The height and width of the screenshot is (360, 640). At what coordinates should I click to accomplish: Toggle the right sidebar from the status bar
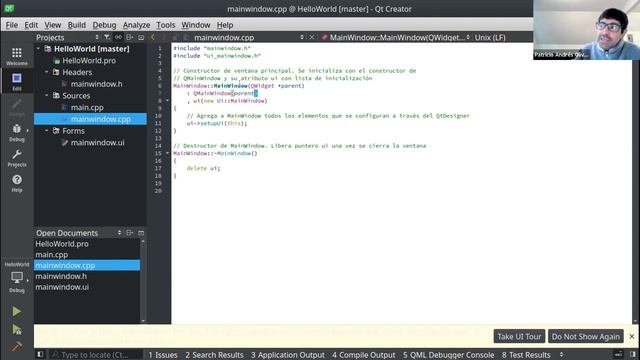tap(633, 354)
